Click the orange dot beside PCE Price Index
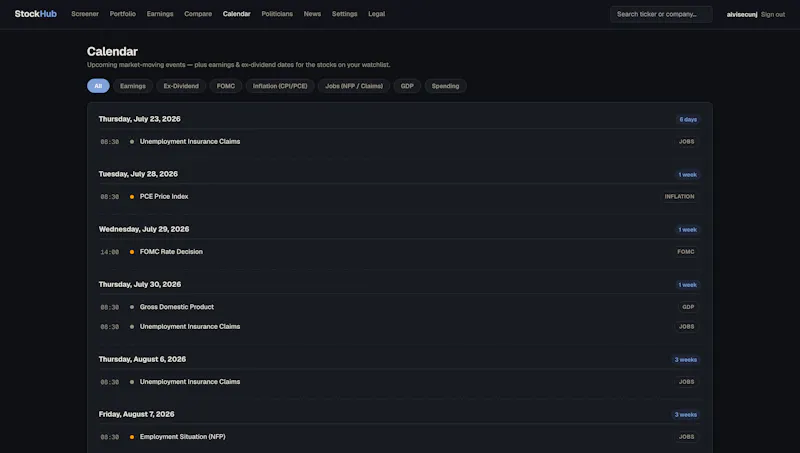 [132, 196]
